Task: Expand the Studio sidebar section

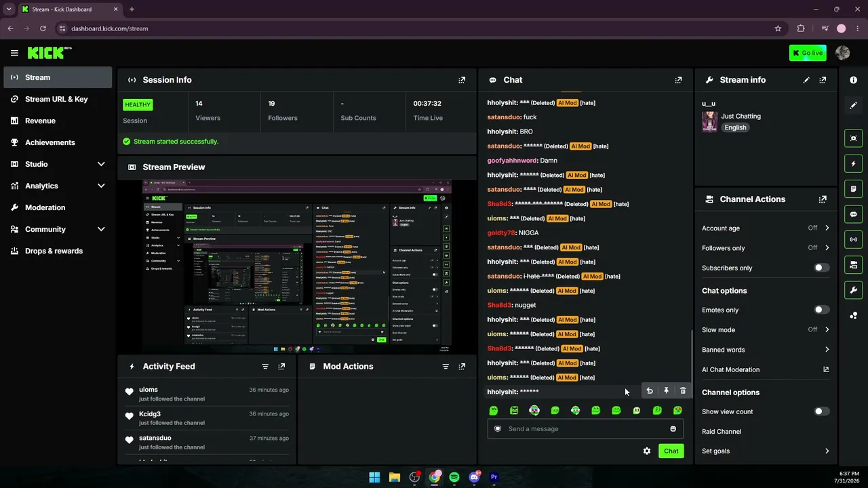Action: (x=101, y=164)
